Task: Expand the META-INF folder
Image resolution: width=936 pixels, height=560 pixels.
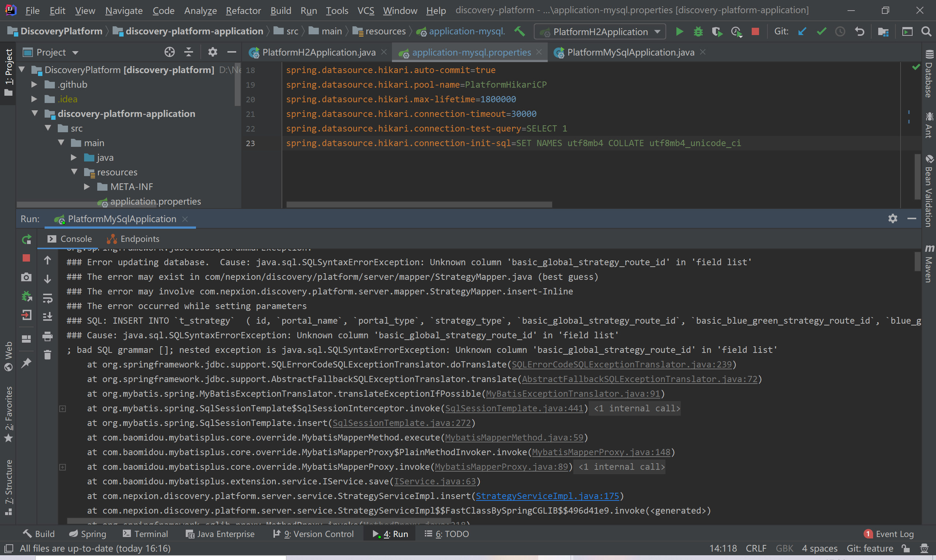Action: click(87, 186)
